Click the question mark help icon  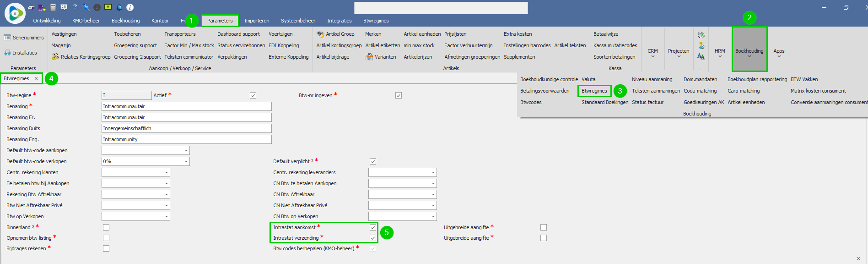tap(75, 7)
